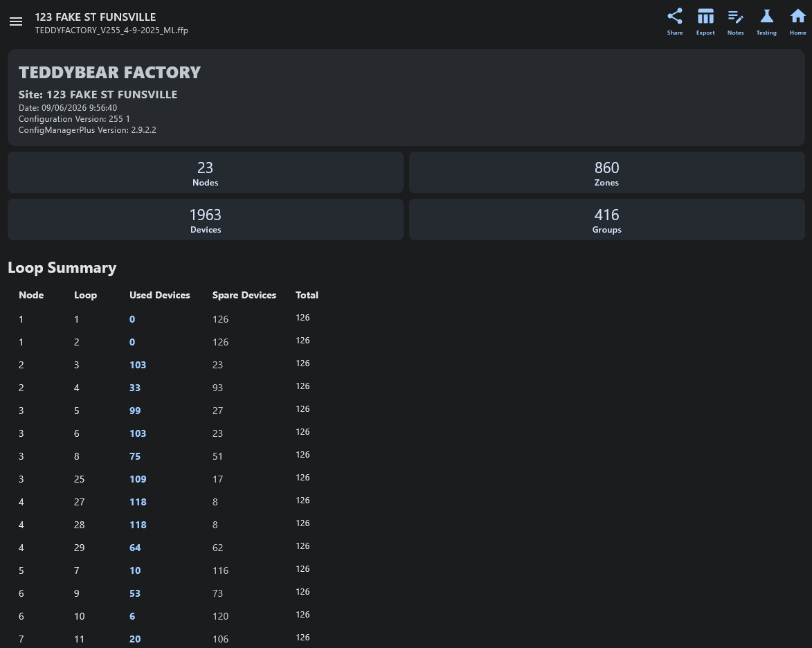Click the Spare Devices column header
Image resolution: width=812 pixels, height=648 pixels.
pyautogui.click(x=244, y=295)
